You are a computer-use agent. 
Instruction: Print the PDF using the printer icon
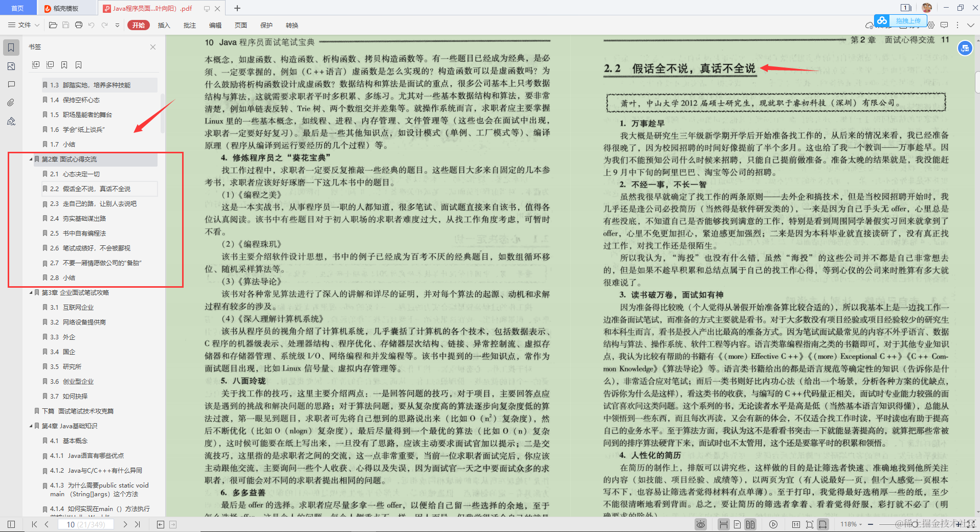point(78,25)
